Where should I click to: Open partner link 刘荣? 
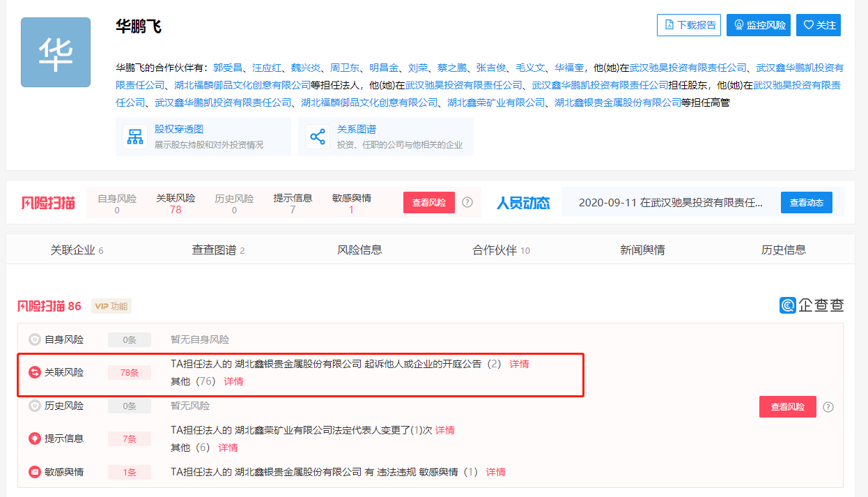click(418, 68)
